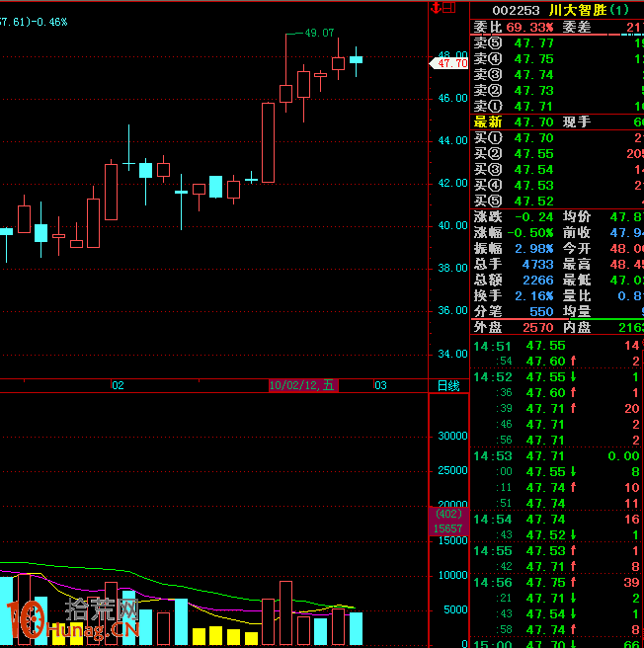This screenshot has height=648, width=644.
Task: Click the 03 month label on the timeline
Action: (x=379, y=386)
